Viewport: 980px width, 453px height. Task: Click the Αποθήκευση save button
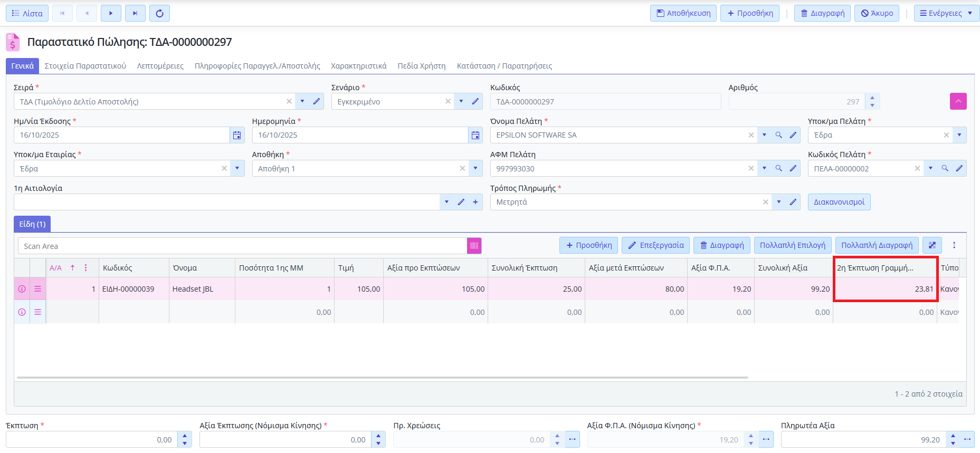(x=683, y=13)
